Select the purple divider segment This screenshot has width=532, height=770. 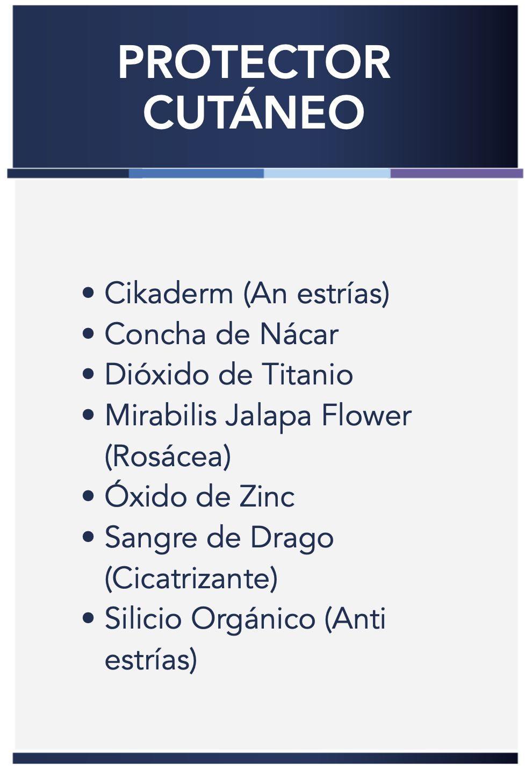tap(456, 173)
